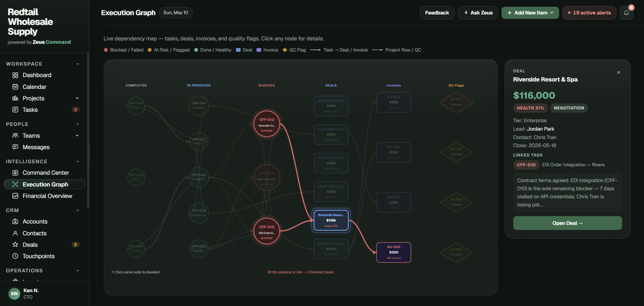This screenshot has height=306, width=644.
Task: Click the Tasks list icon
Action: [x=15, y=110]
